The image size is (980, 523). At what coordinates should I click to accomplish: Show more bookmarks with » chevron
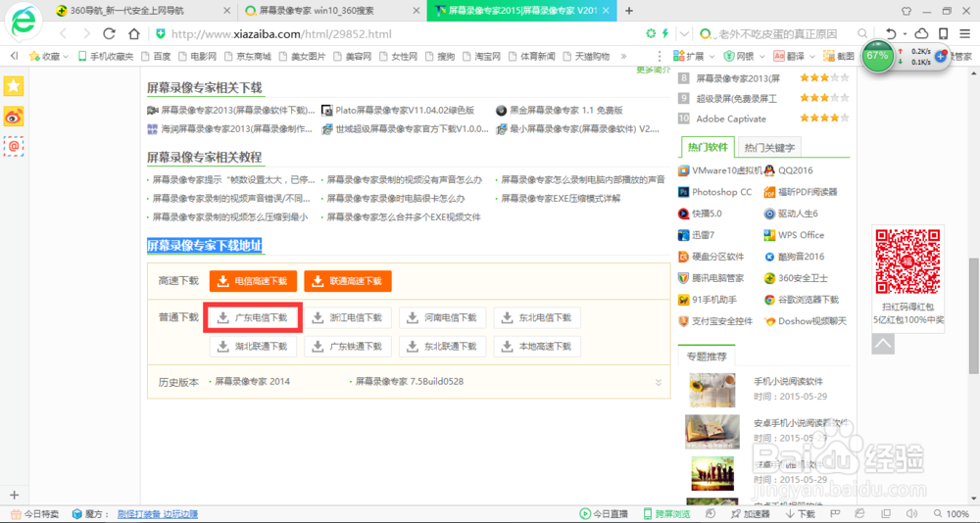623,56
